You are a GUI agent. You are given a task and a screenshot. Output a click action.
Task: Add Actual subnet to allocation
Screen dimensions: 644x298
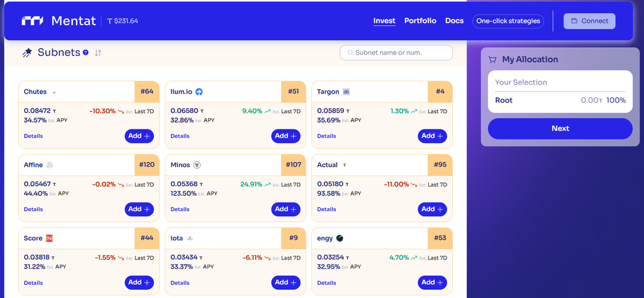433,209
